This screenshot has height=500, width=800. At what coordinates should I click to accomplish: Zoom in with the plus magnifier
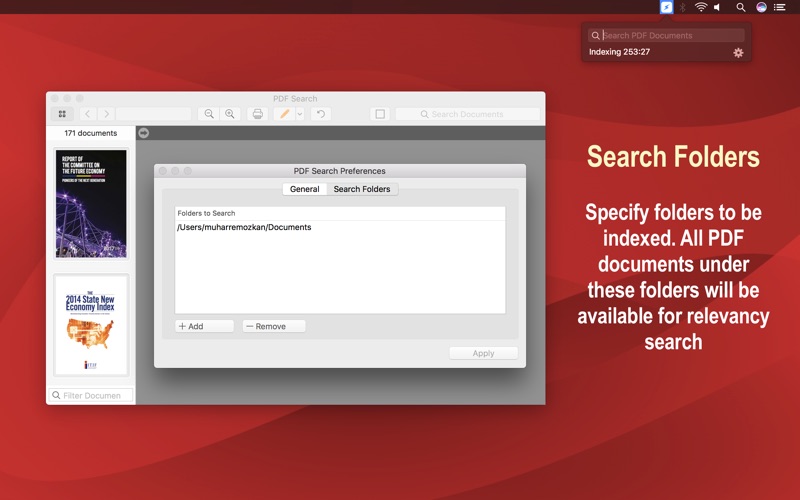(x=230, y=114)
